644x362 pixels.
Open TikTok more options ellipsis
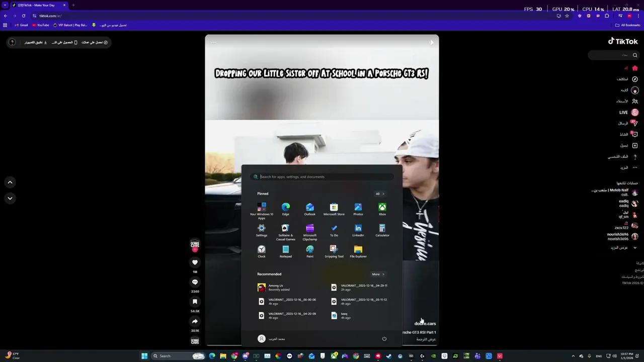(x=635, y=167)
